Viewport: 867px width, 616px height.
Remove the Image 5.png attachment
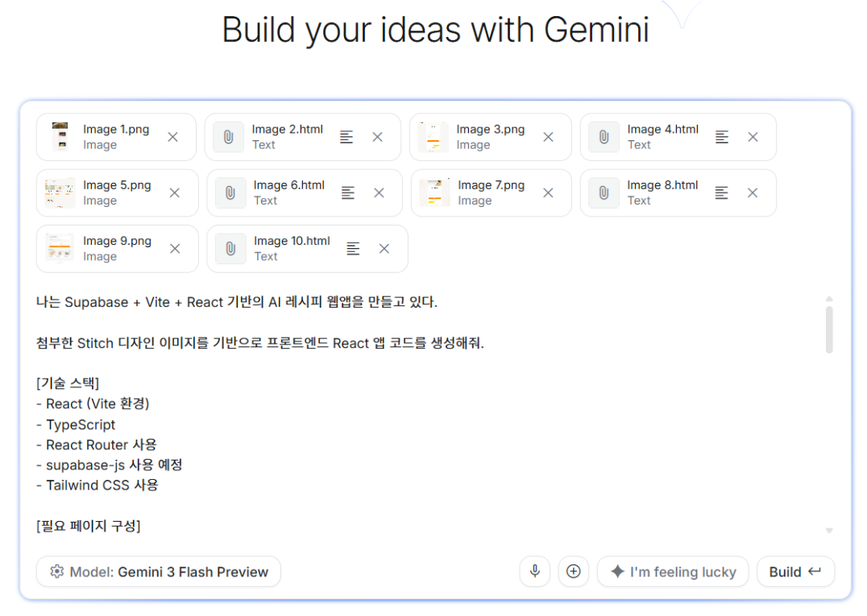click(175, 192)
